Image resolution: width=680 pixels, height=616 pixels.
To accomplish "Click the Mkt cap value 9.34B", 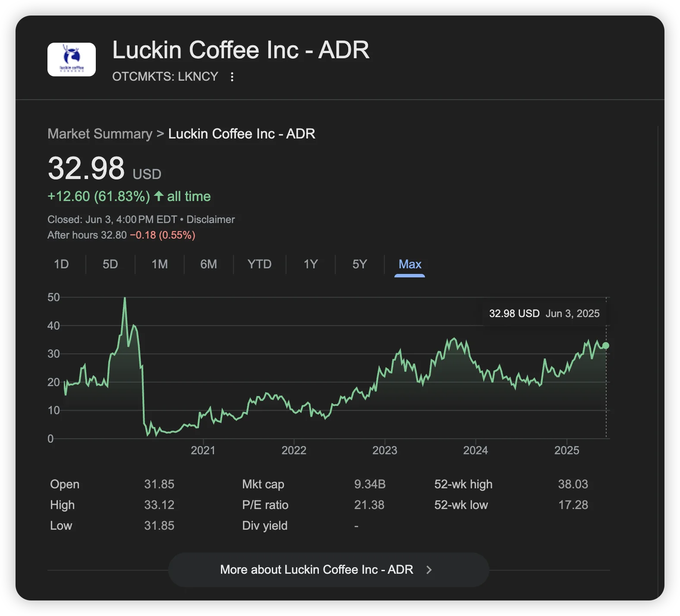I will pos(370,484).
